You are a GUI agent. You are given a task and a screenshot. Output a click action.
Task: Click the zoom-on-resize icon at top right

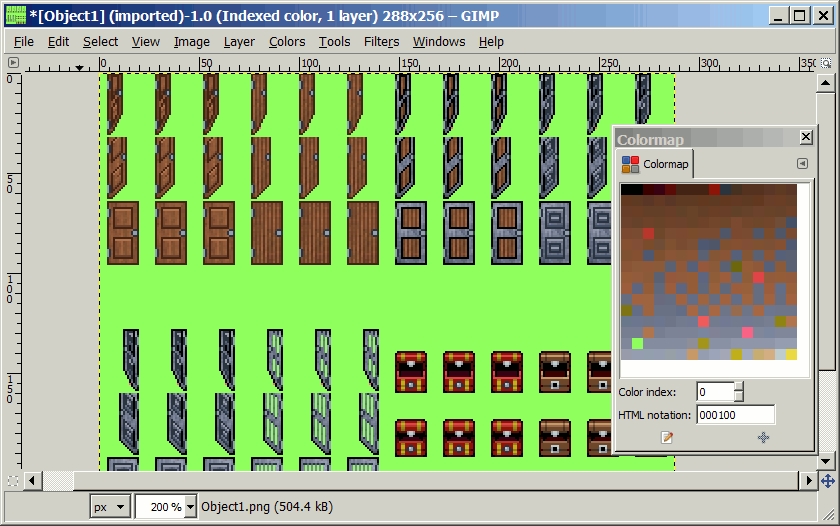click(x=826, y=62)
